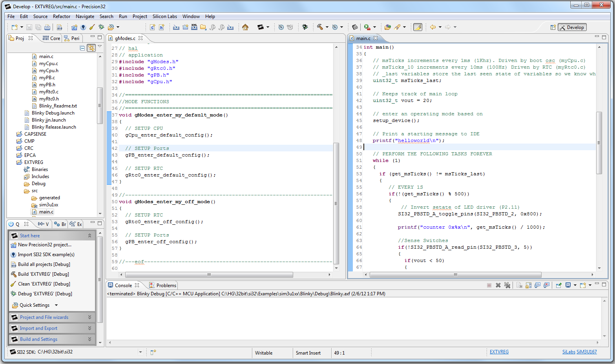615x364 pixels.
Task: Click New Precision32 project link
Action: pyautogui.click(x=45, y=244)
